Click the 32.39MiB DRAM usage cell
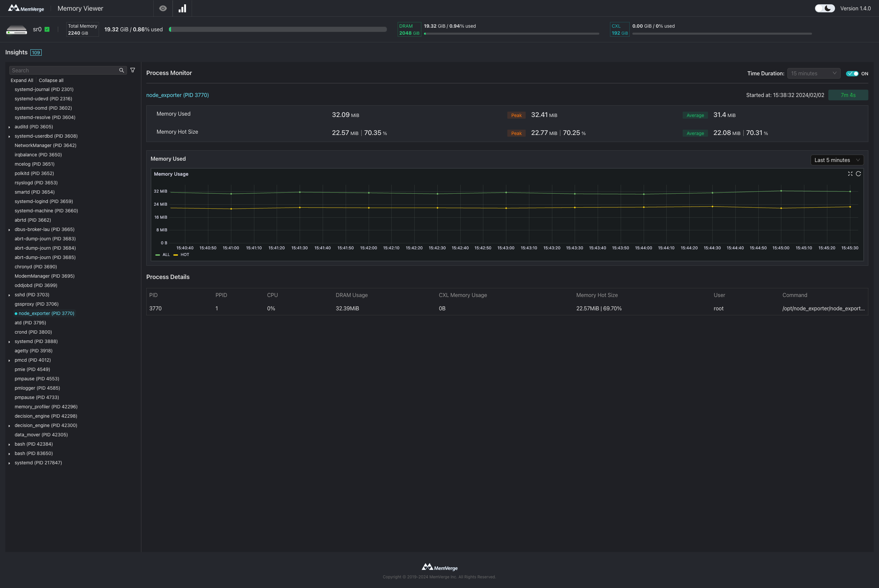879x588 pixels. coord(347,309)
